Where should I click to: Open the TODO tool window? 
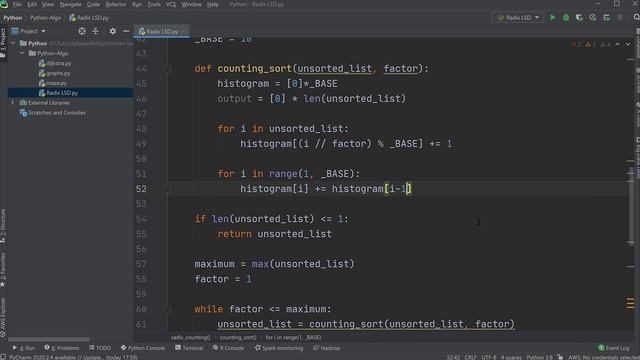tap(100, 348)
